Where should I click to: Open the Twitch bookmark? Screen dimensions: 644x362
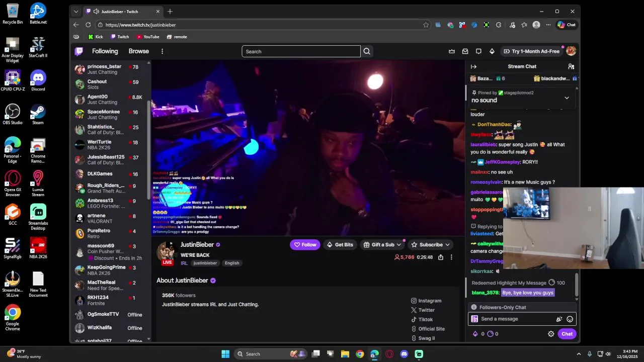(x=120, y=37)
